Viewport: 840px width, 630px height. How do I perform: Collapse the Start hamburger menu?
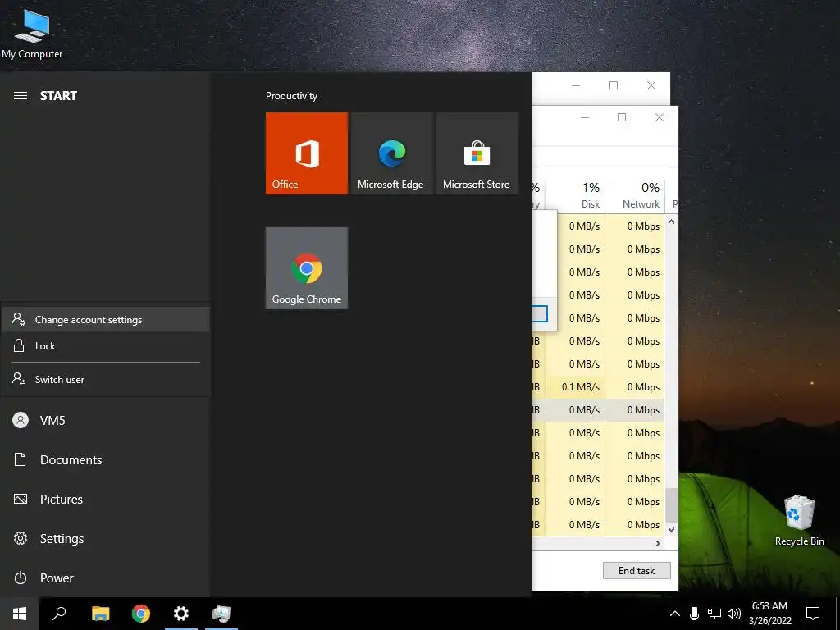point(21,96)
